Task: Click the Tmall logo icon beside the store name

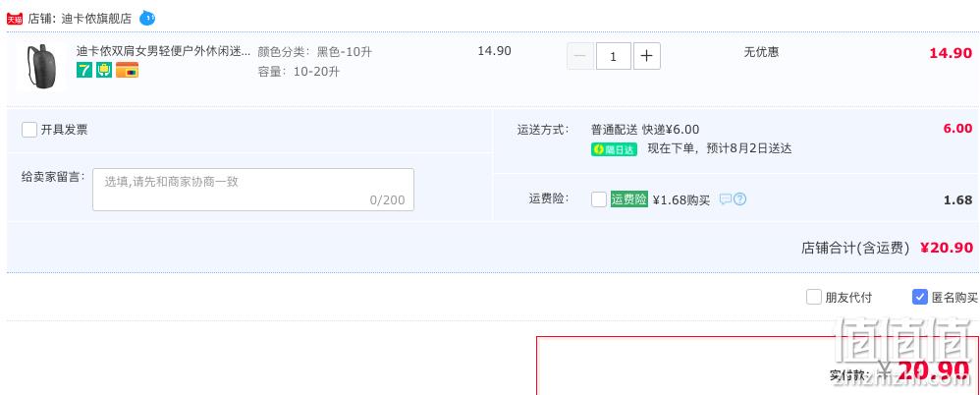Action: 15,19
